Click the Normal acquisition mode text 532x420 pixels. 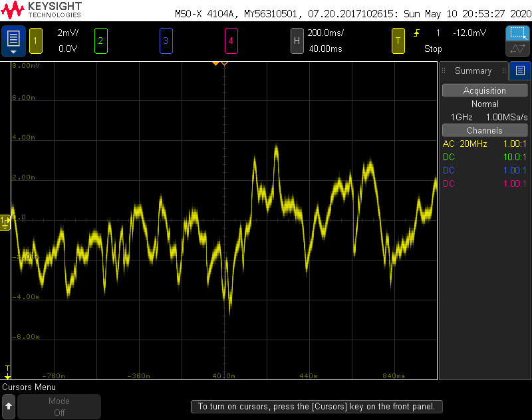pyautogui.click(x=485, y=104)
